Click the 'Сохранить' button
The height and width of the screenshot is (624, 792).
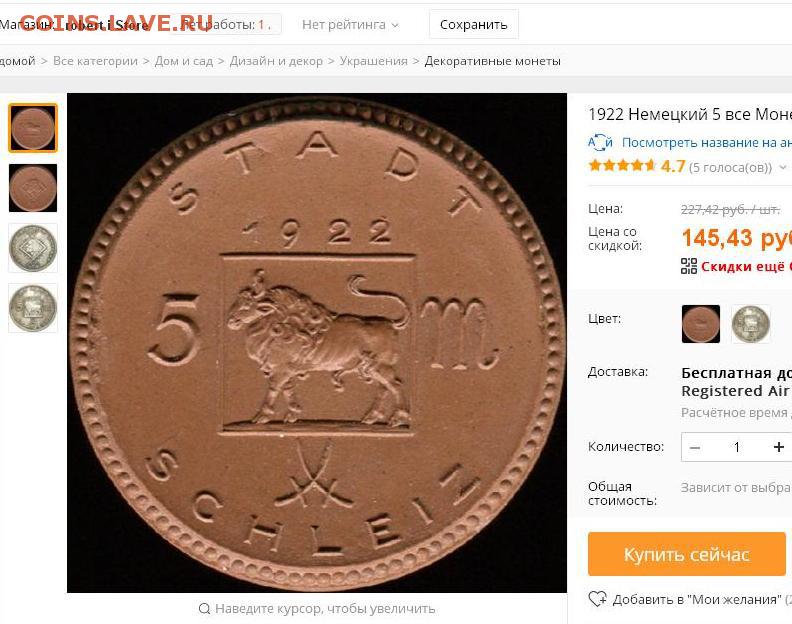473,24
